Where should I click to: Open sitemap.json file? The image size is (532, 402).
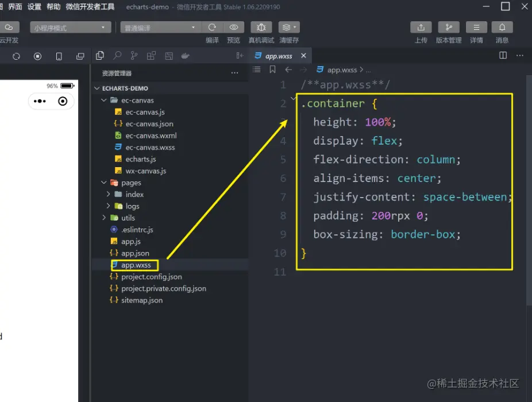142,300
